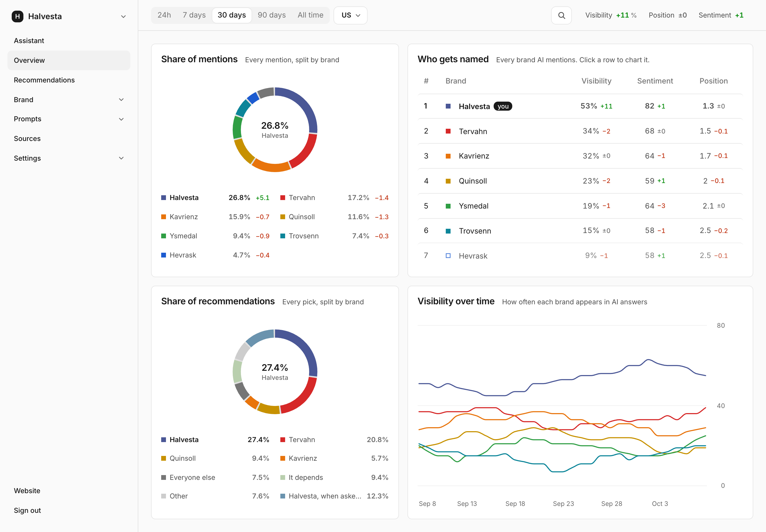Open the Halvesta workspace switcher chevron
The width and height of the screenshot is (766, 532).
123,16
